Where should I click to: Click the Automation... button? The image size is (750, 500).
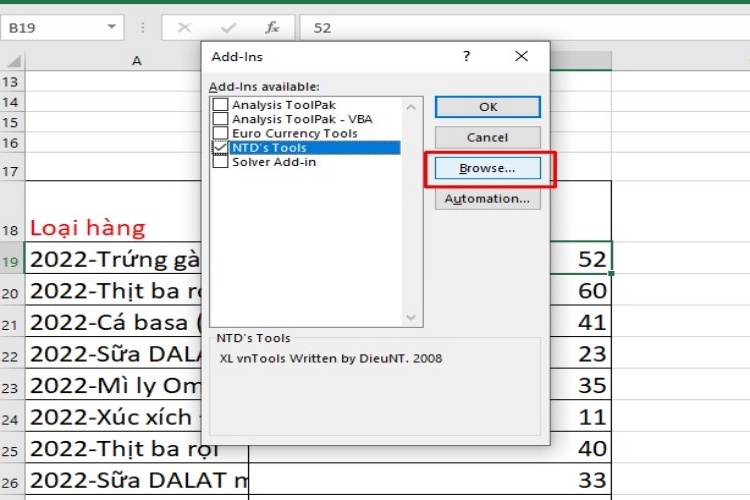[488, 199]
